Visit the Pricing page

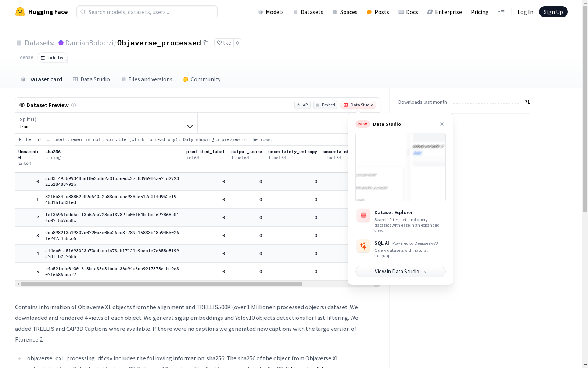(480, 12)
